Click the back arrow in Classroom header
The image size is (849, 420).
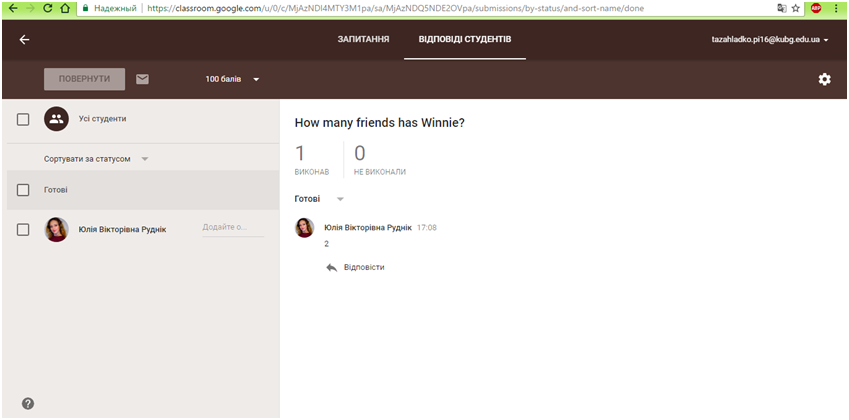24,40
